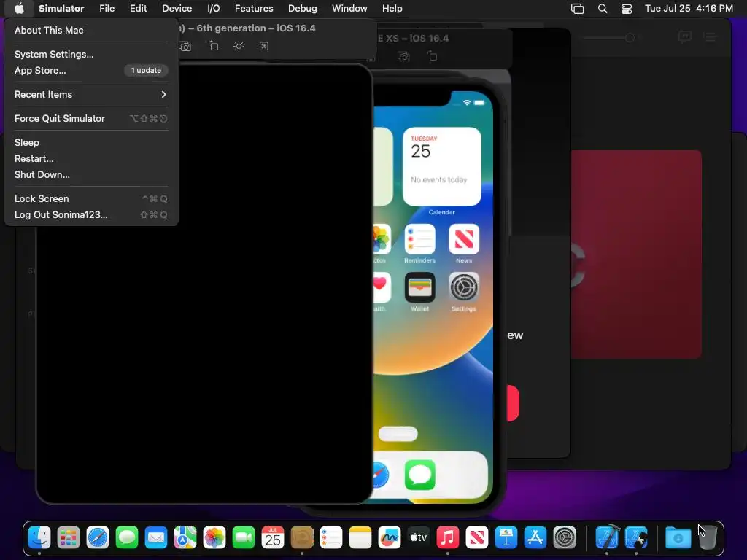Open News in the Mac Dock
This screenshot has width=747, height=560.
477,538
